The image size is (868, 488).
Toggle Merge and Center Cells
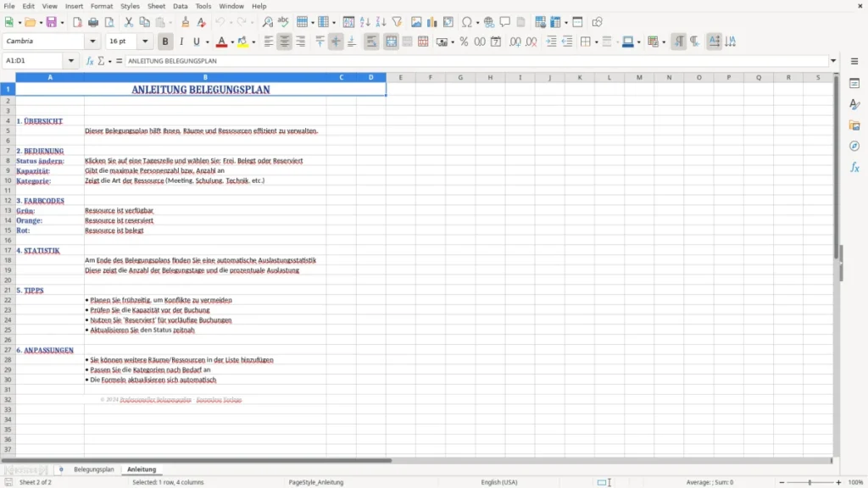pos(391,42)
